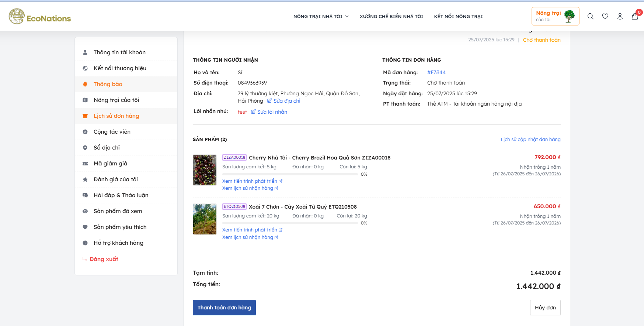Open Lịch sử cập nhật đơn hàng link
The image size is (644, 326).
(530, 140)
